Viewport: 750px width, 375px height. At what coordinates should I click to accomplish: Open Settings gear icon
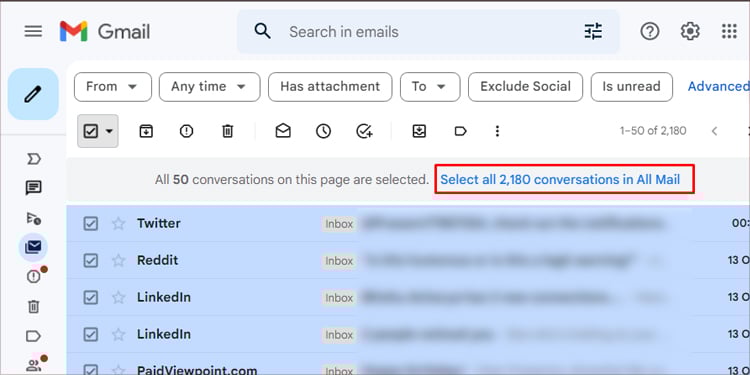pyautogui.click(x=690, y=32)
